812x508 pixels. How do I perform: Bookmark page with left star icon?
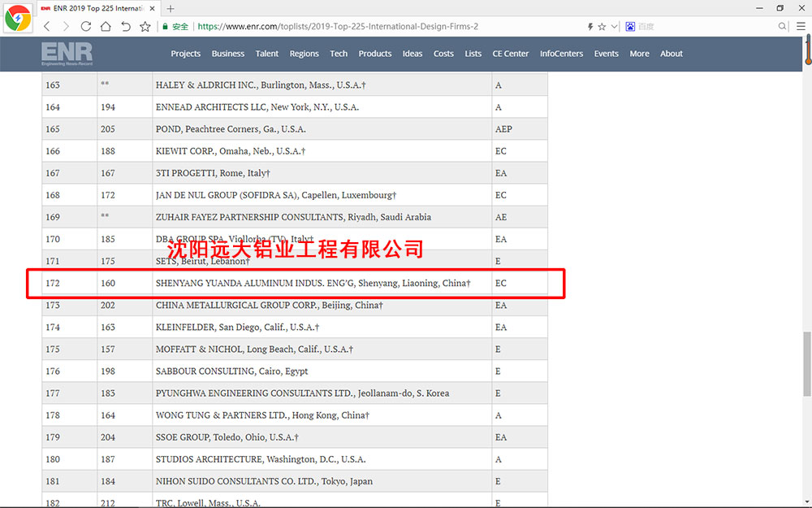pyautogui.click(x=145, y=27)
